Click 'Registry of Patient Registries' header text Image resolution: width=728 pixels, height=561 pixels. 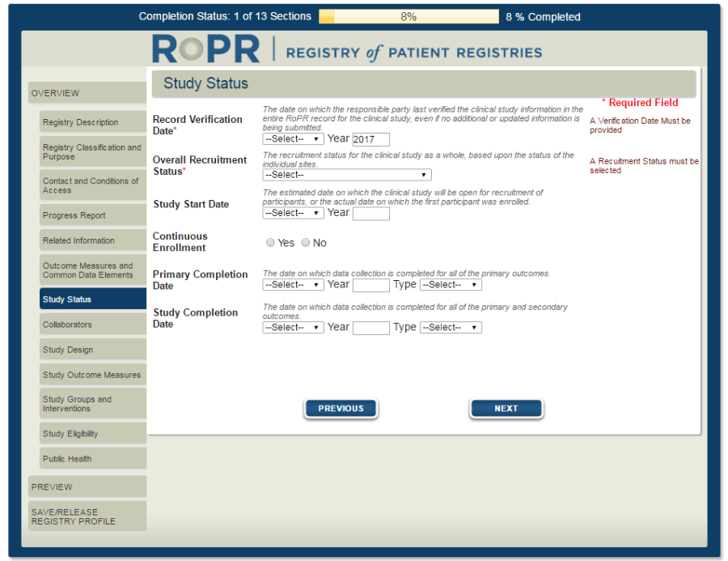click(414, 53)
